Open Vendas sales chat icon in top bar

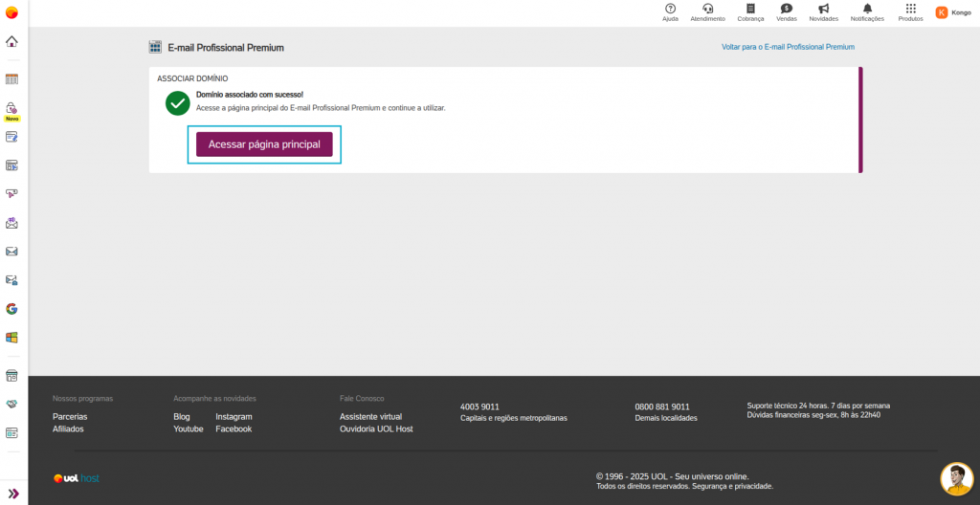point(787,11)
